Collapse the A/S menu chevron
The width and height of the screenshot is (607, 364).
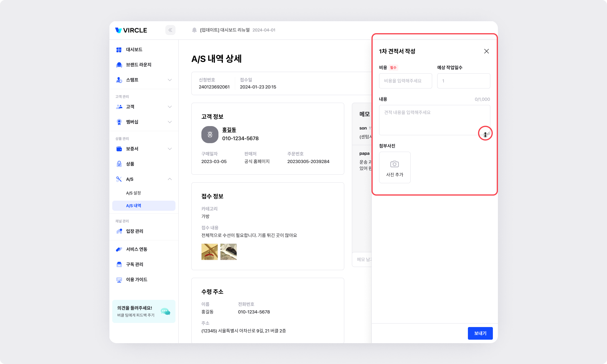[x=170, y=179]
